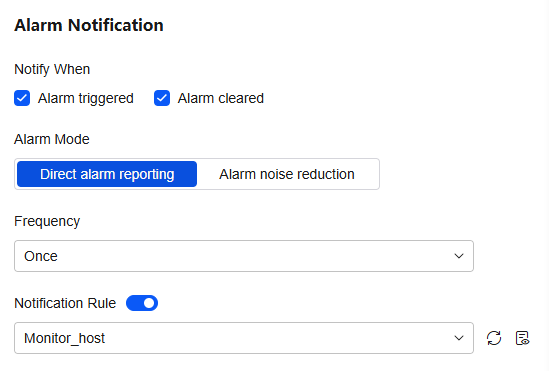The height and width of the screenshot is (371, 549).
Task: Click the Notify When label
Action: (x=52, y=69)
